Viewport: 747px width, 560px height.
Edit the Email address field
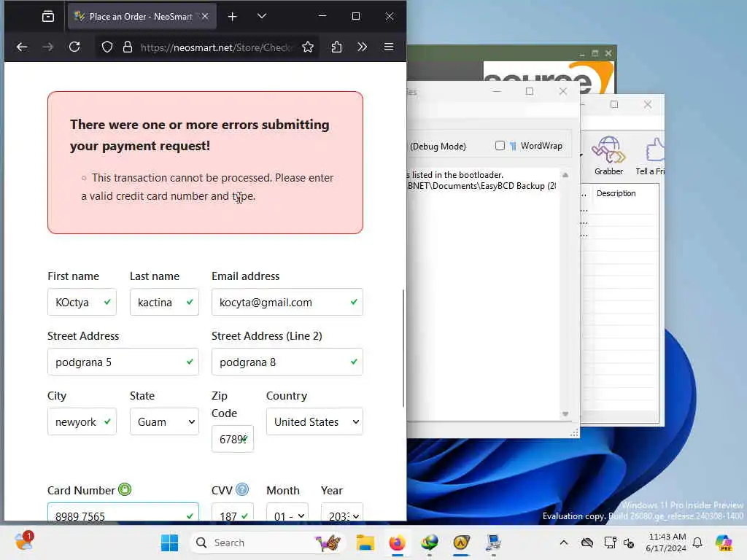[287, 302]
